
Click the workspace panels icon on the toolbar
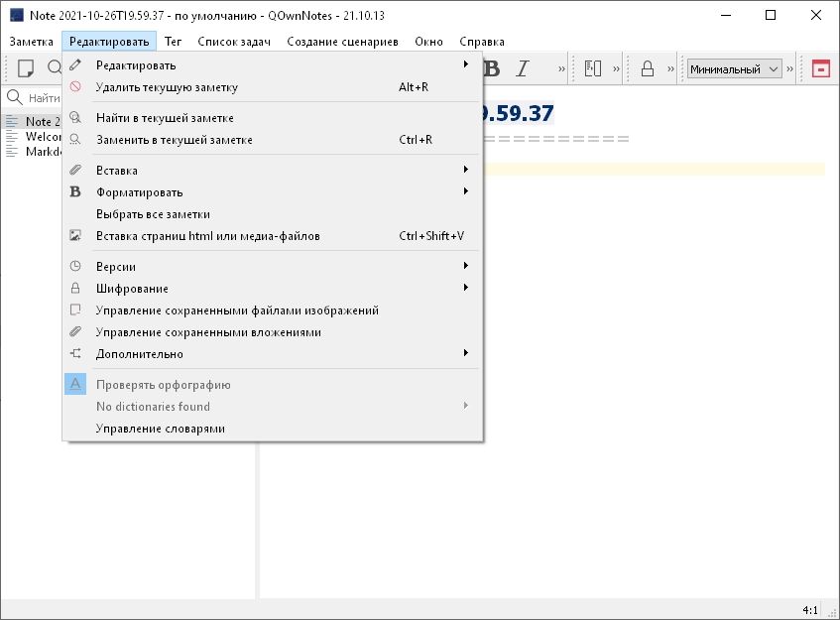coord(592,67)
